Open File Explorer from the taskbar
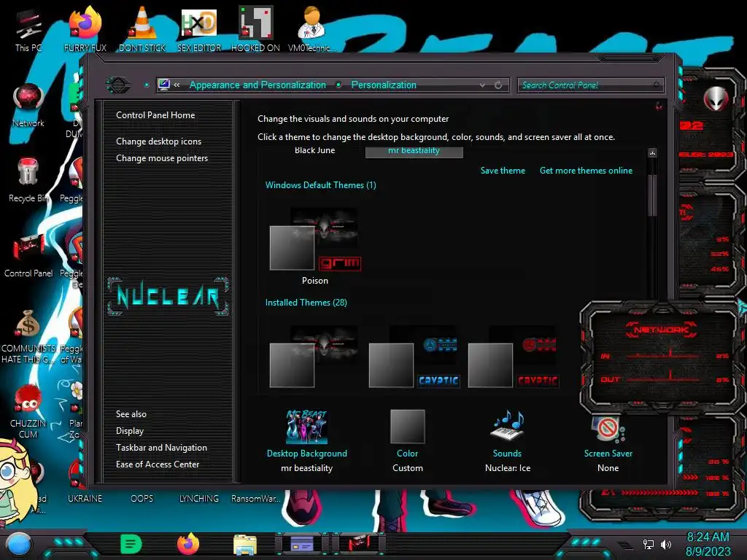 pyautogui.click(x=245, y=544)
